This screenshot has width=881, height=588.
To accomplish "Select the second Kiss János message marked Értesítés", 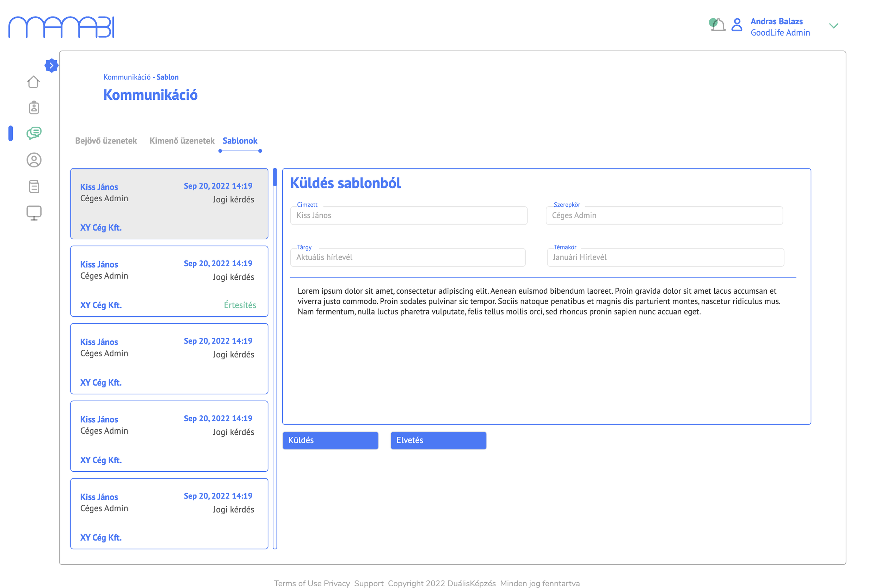I will [169, 282].
